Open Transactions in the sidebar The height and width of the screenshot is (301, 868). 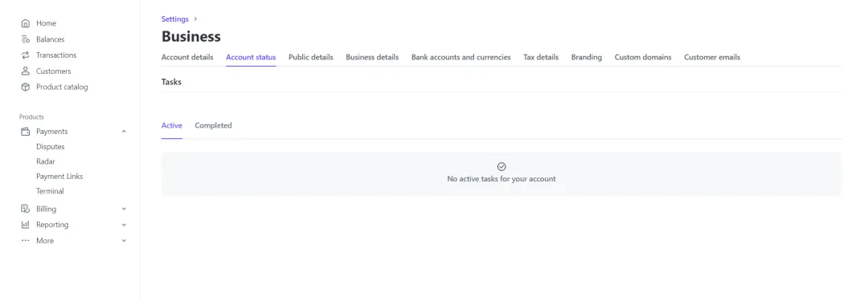(x=56, y=55)
